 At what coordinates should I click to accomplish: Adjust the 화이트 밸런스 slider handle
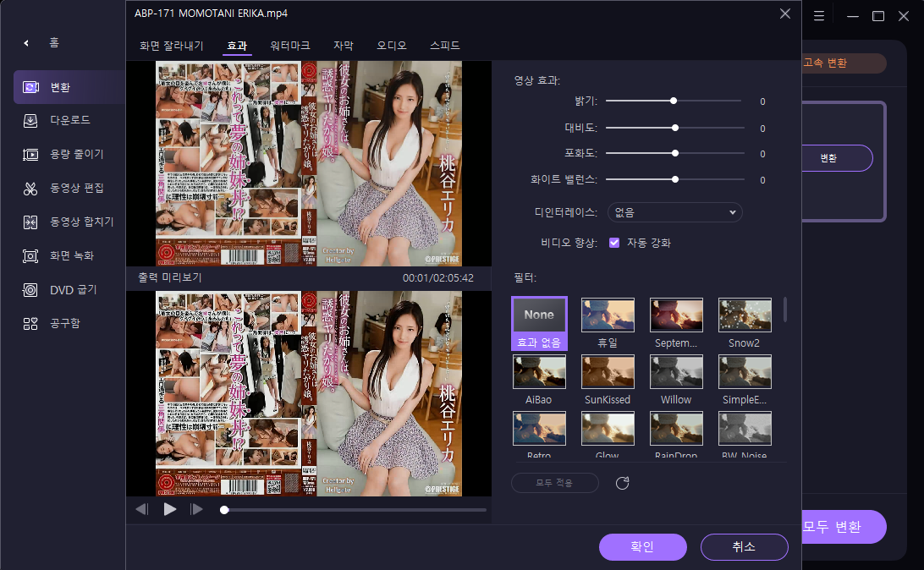tap(675, 179)
